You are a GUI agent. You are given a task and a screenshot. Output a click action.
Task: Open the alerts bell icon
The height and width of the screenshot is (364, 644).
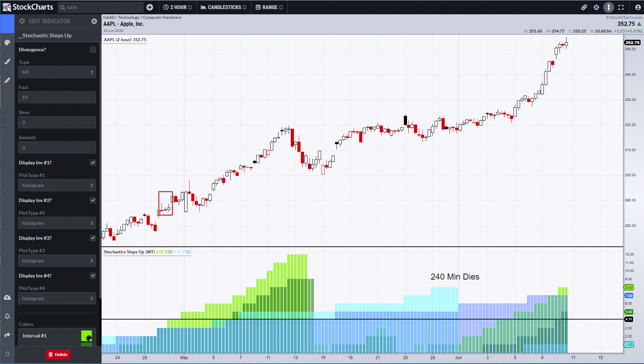point(7,316)
